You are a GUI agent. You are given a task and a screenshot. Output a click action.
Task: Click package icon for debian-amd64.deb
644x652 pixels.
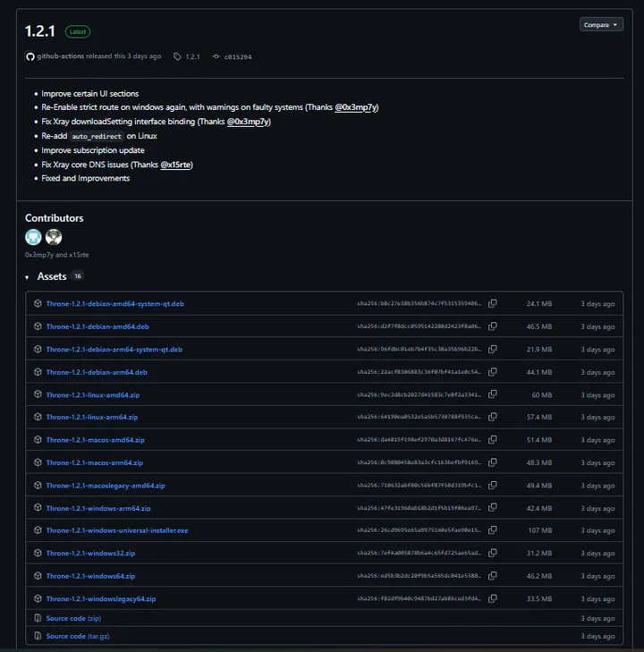coord(38,326)
